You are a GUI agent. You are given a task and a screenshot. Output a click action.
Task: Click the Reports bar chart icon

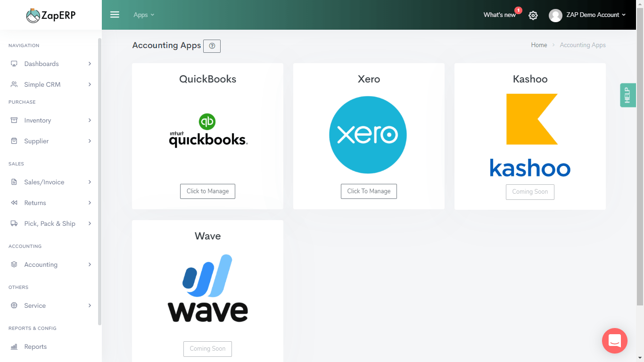(x=14, y=346)
